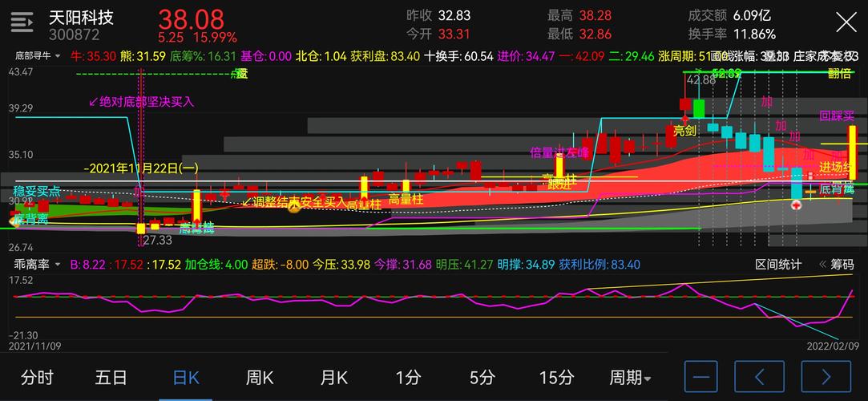Click low price label 27.33
This screenshot has height=401, width=868.
(x=157, y=241)
